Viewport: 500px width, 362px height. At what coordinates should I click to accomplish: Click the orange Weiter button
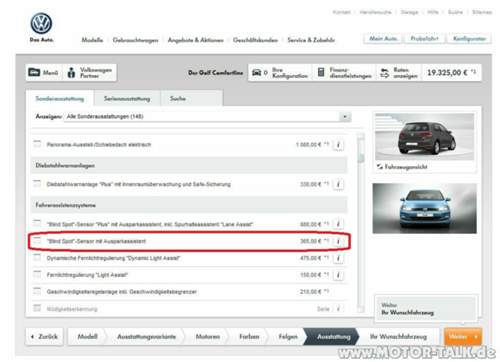pyautogui.click(x=463, y=337)
